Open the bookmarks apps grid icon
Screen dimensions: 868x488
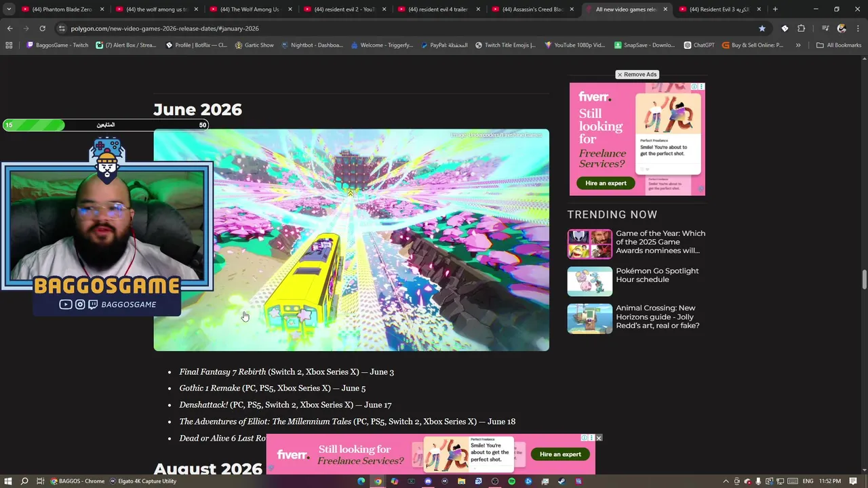[9, 45]
